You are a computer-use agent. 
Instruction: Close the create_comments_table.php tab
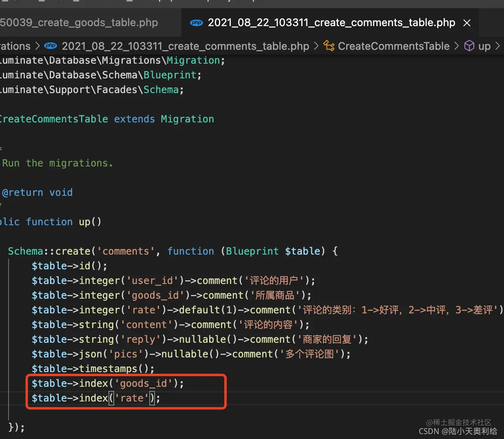point(467,23)
